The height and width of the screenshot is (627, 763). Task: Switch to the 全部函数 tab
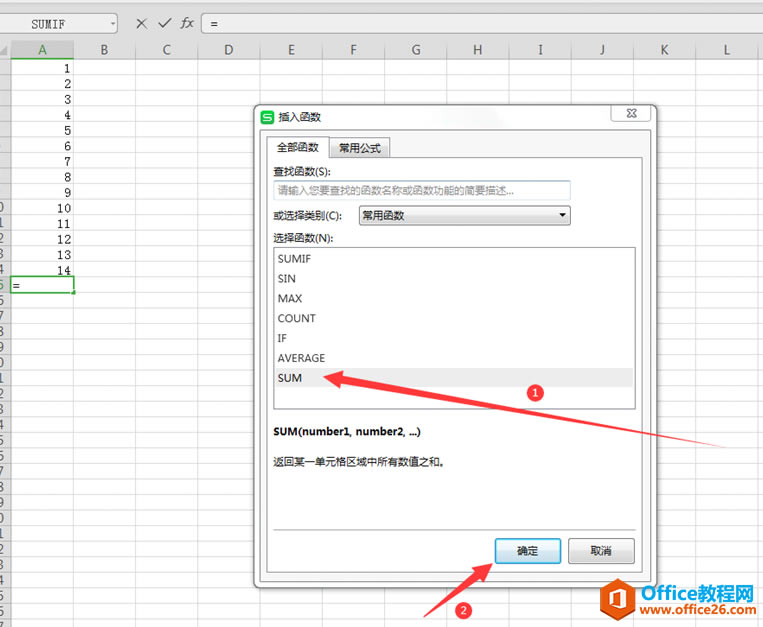(x=298, y=147)
